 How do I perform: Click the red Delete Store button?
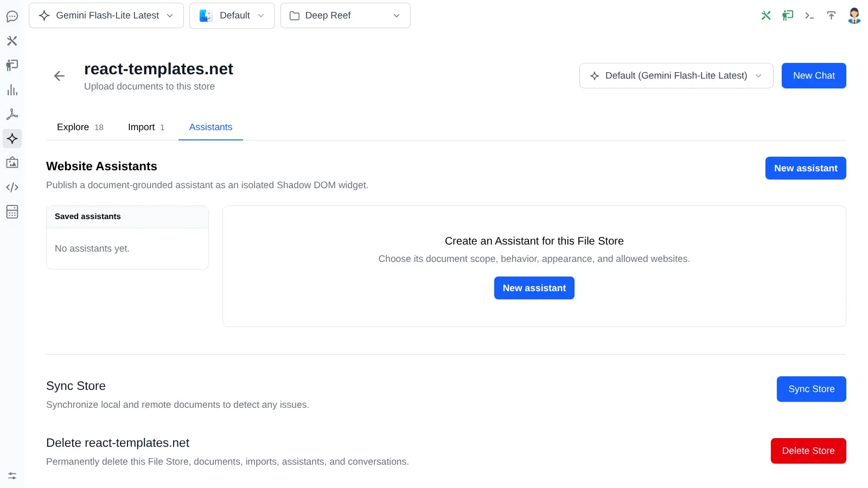point(808,451)
